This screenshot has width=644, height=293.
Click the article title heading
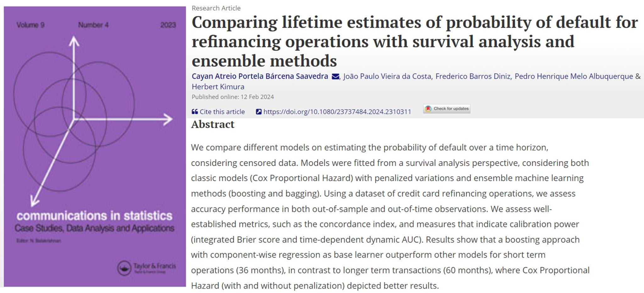(x=415, y=41)
